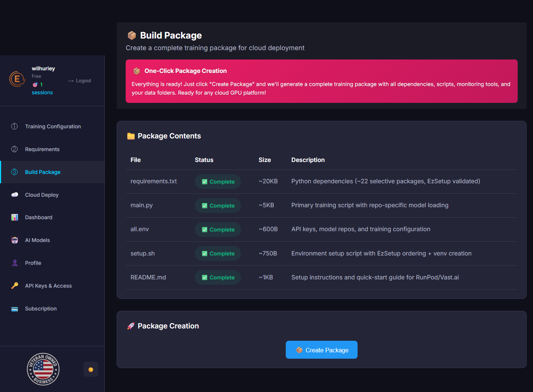Screen dimensions: 533x392
Task: Open the Training Configuration step
Action: click(x=53, y=126)
